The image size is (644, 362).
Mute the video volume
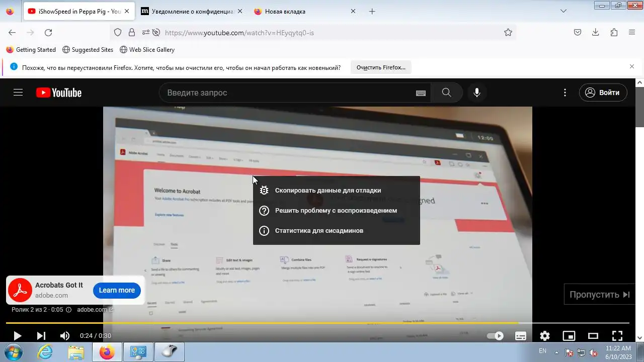tap(65, 335)
